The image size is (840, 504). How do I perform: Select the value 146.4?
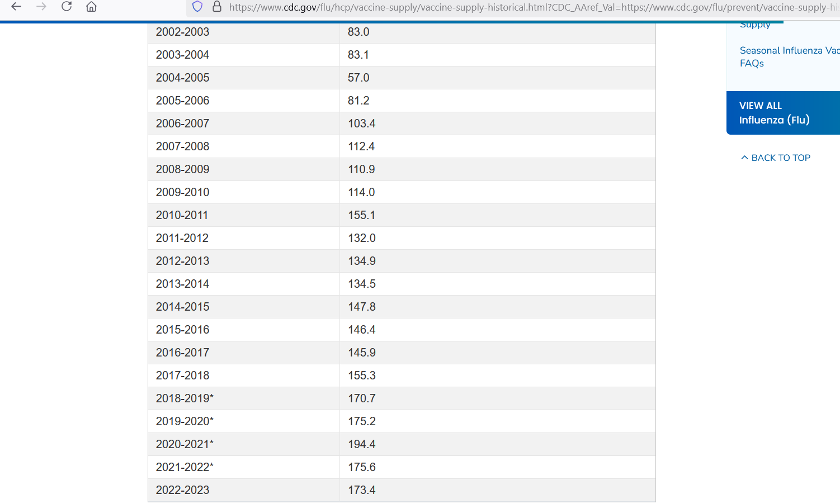pos(362,330)
